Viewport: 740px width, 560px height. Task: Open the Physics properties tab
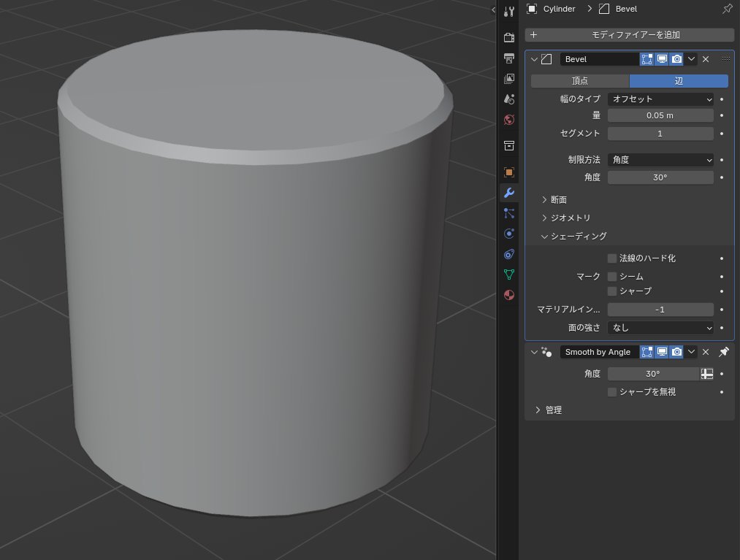(508, 234)
